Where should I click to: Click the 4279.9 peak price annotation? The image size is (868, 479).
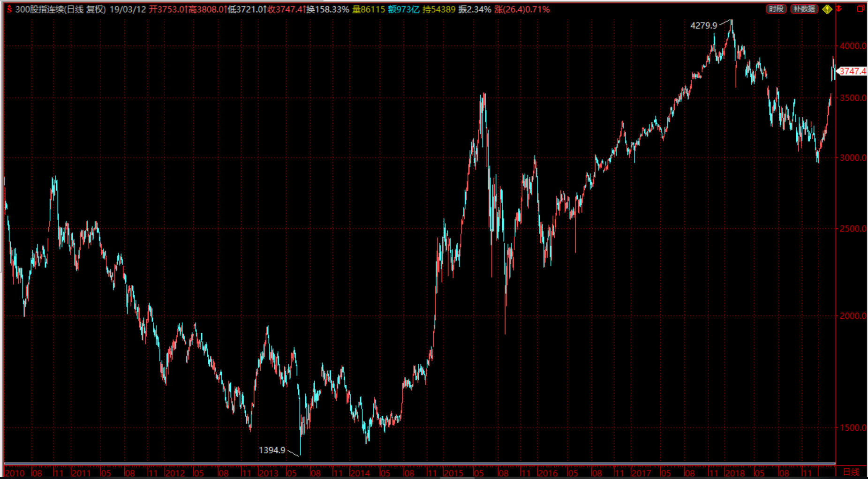tap(704, 25)
